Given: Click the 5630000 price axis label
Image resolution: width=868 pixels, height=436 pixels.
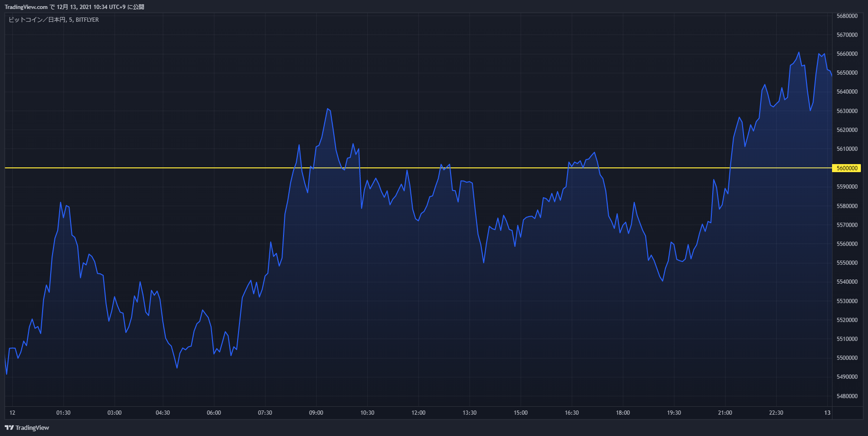Looking at the screenshot, I should click(847, 111).
